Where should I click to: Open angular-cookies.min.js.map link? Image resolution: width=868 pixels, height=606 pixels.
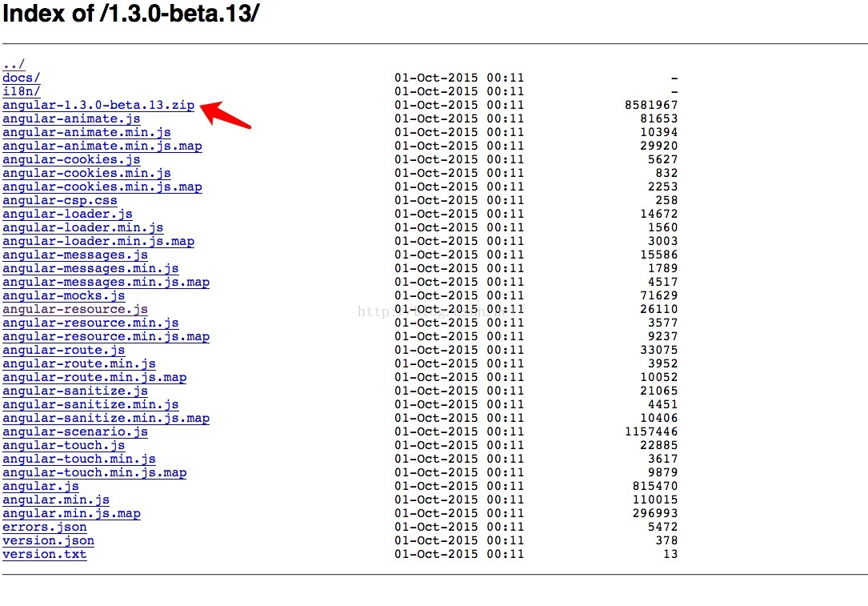point(102,187)
